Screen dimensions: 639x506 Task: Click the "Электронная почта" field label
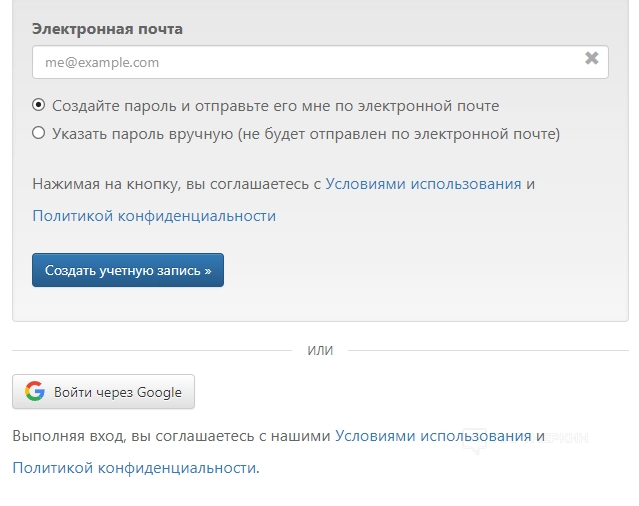tap(107, 29)
